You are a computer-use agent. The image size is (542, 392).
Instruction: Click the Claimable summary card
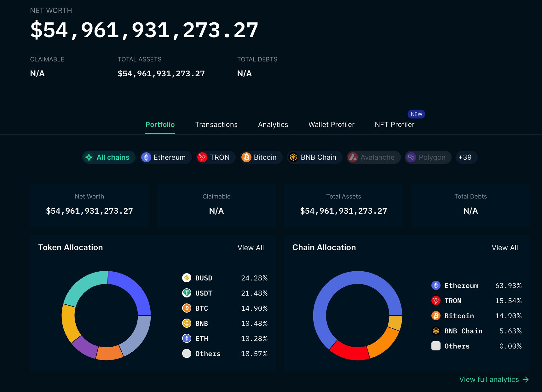pyautogui.click(x=216, y=205)
